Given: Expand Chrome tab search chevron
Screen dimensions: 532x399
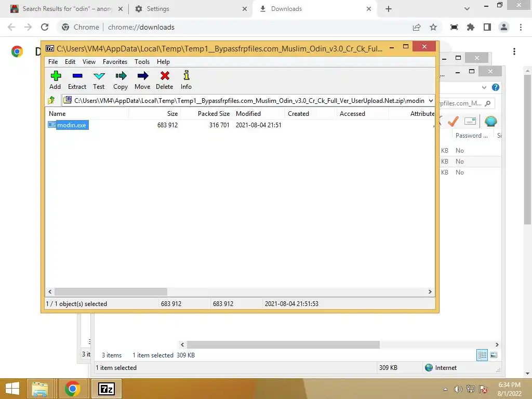Looking at the screenshot, I should pos(467,9).
